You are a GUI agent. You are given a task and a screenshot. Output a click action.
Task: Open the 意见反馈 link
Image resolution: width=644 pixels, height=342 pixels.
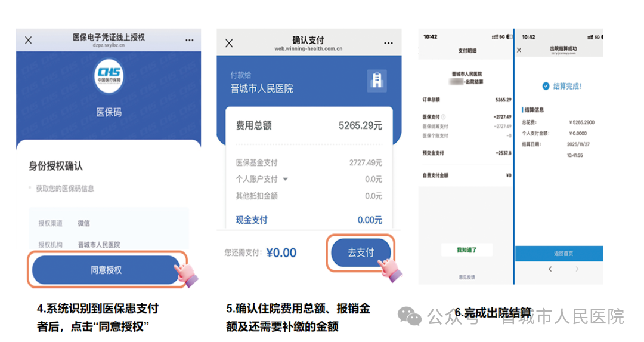(467, 277)
